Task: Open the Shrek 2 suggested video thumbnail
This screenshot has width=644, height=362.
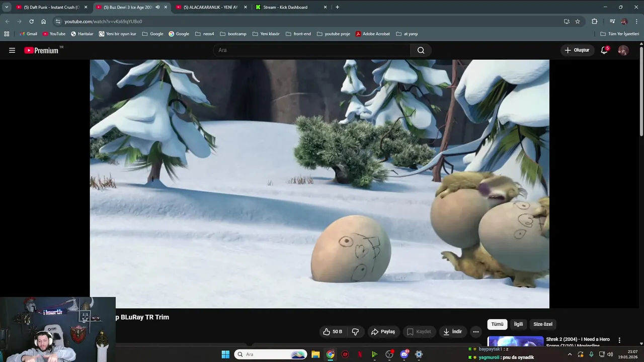Action: tap(516, 341)
